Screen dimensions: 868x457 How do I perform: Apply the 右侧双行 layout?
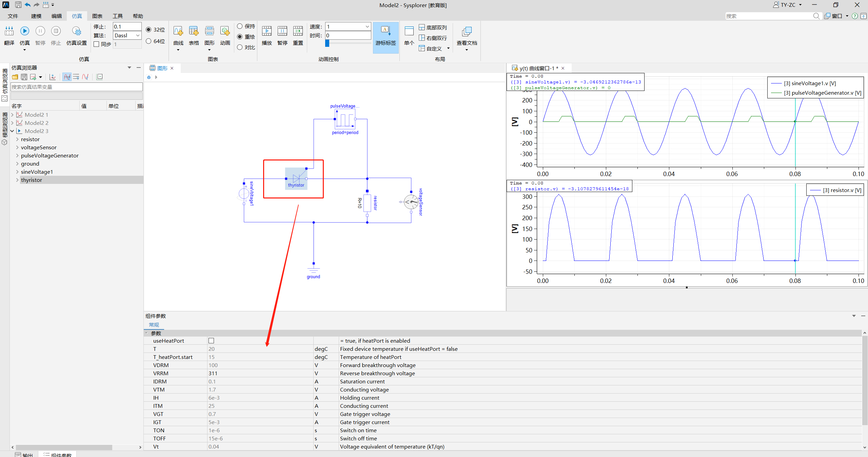click(433, 38)
